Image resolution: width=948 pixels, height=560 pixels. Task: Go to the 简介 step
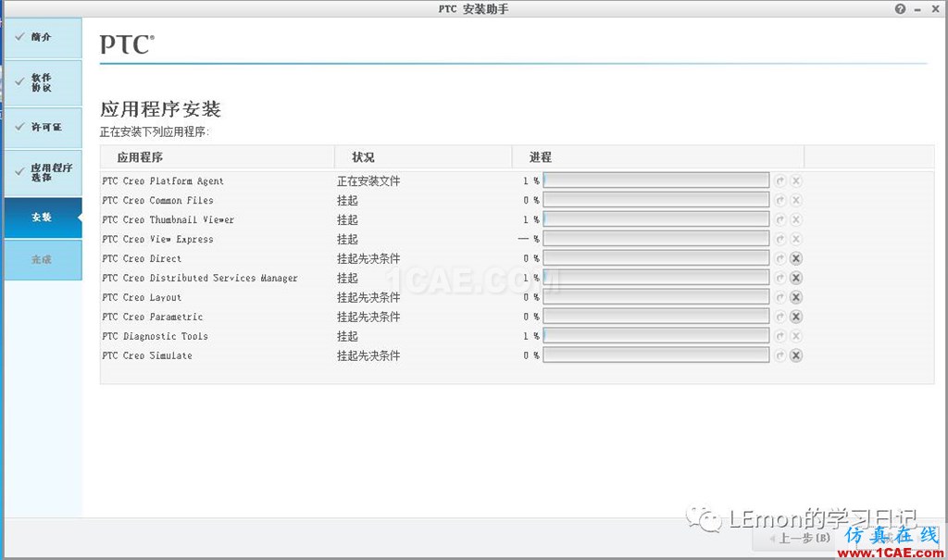(43, 38)
